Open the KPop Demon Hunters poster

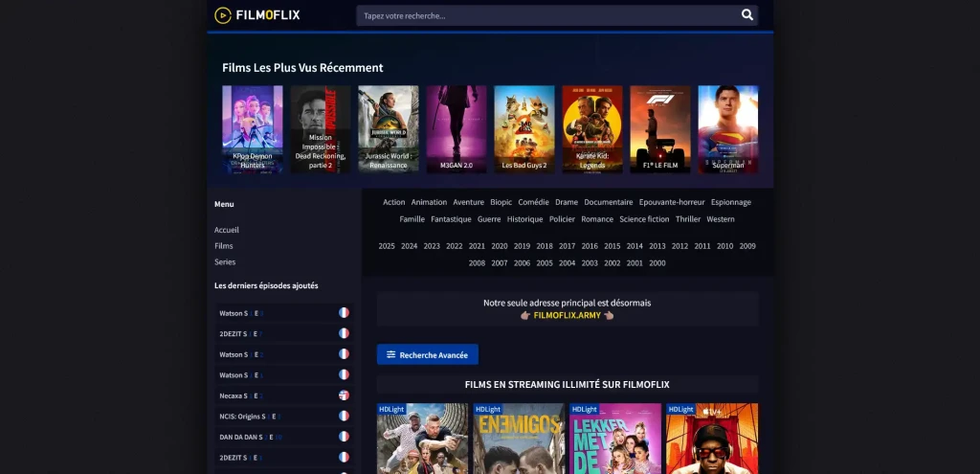coord(253,129)
